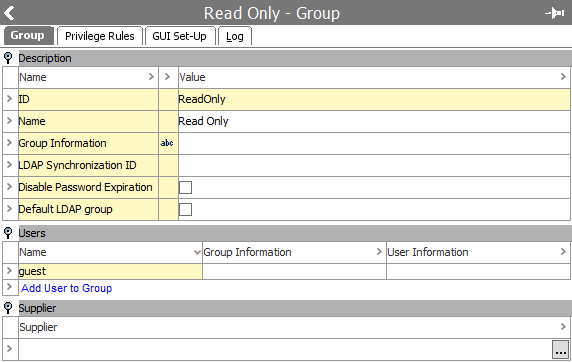The height and width of the screenshot is (362, 572).
Task: Go back using the left arrow icon
Action: pos(9,13)
